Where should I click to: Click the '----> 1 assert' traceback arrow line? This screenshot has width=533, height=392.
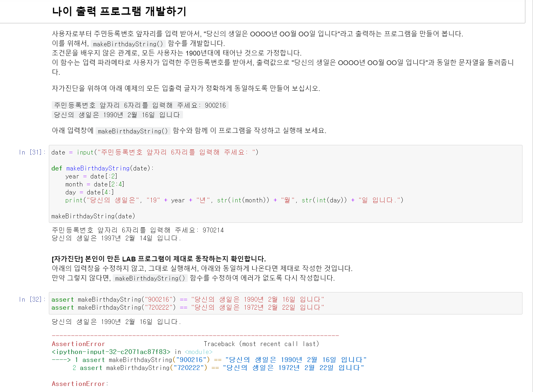click(209, 360)
